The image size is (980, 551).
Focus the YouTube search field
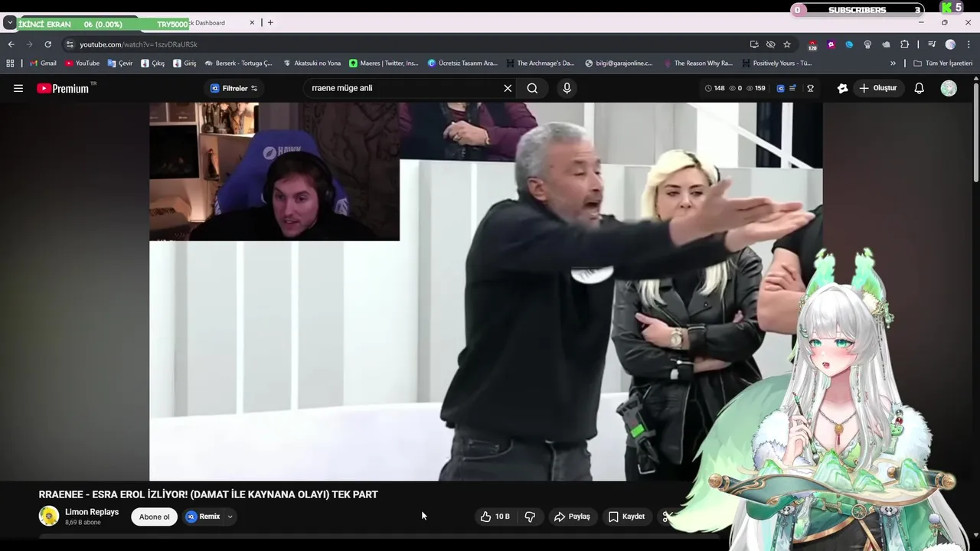[402, 88]
